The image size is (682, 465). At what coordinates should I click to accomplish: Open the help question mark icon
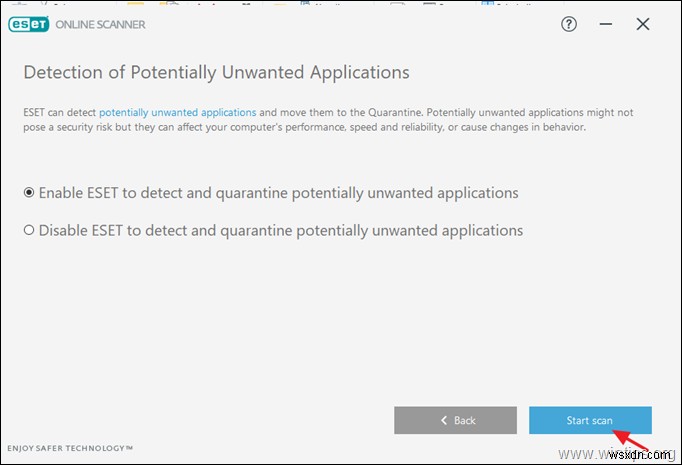[x=568, y=24]
